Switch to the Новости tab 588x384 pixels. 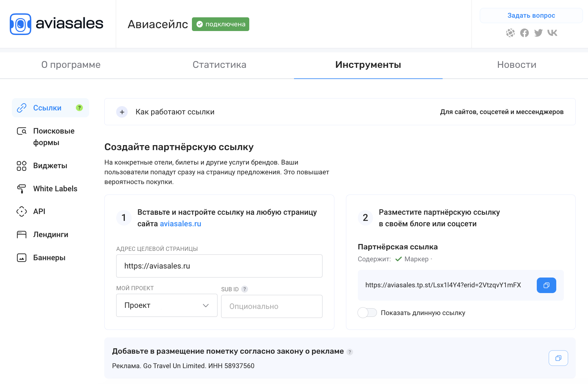[517, 65]
